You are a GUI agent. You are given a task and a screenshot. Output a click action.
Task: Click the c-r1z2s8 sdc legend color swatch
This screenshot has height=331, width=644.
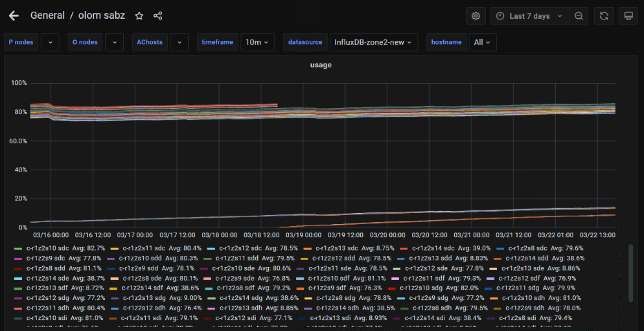pos(500,248)
